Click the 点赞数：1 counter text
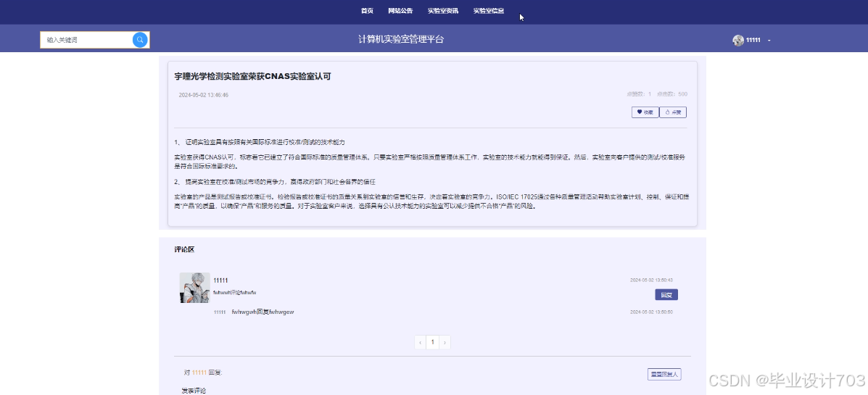The height and width of the screenshot is (395, 868). pyautogui.click(x=639, y=94)
